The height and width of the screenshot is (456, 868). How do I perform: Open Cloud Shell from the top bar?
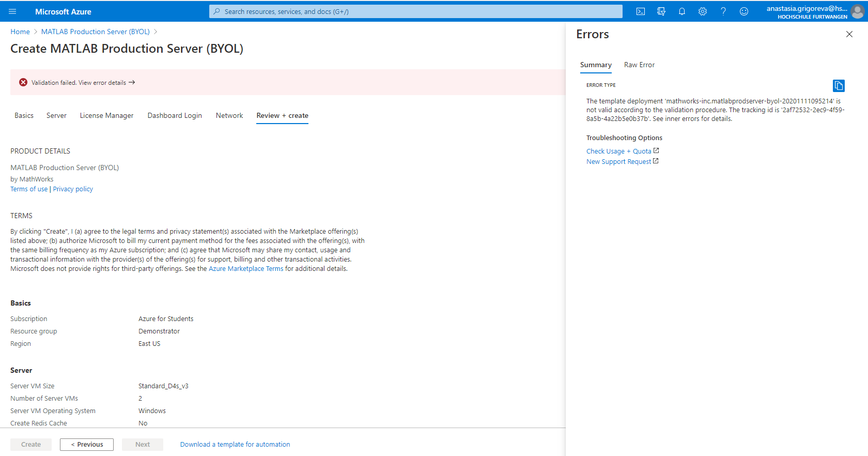641,11
